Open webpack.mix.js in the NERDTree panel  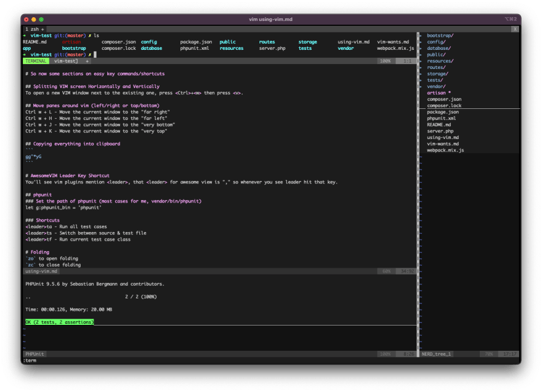pos(445,150)
